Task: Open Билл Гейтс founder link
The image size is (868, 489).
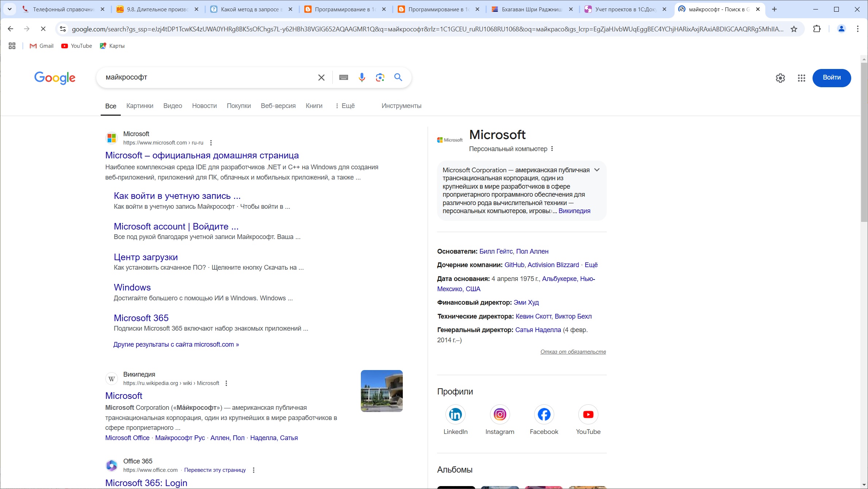Action: (x=496, y=251)
